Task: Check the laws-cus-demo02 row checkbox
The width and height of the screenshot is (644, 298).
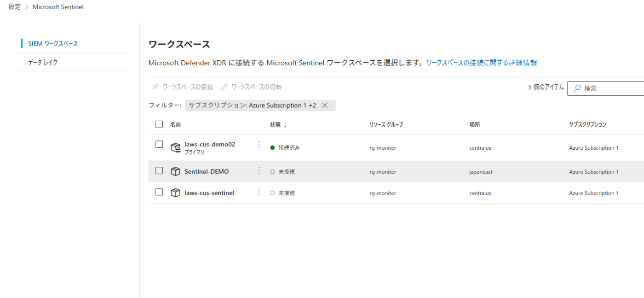Action: click(x=159, y=145)
